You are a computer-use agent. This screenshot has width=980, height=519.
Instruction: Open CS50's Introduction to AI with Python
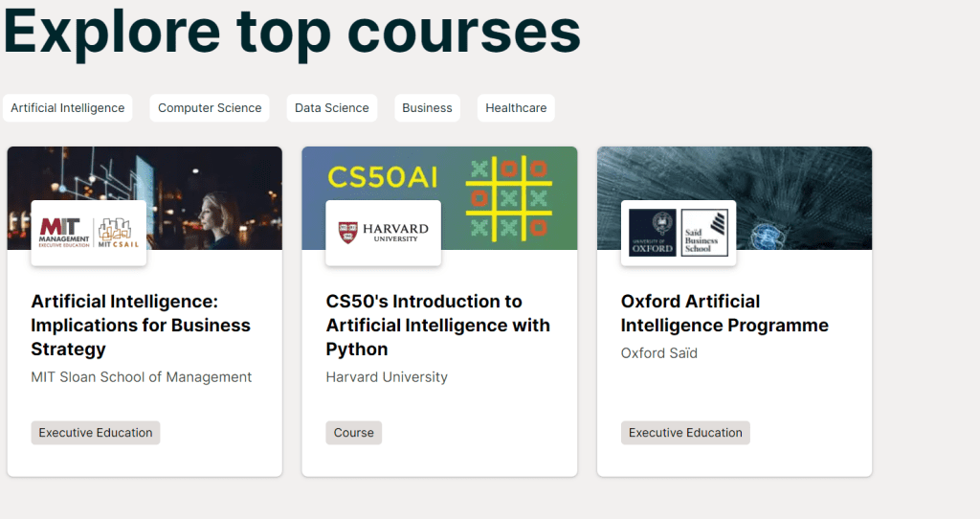point(437,326)
